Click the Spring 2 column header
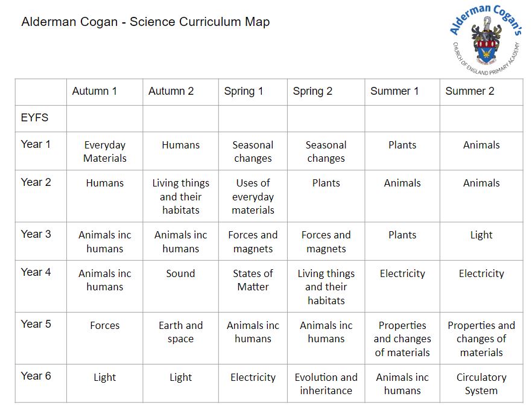This screenshot has width=532, height=405. pyautogui.click(x=312, y=92)
